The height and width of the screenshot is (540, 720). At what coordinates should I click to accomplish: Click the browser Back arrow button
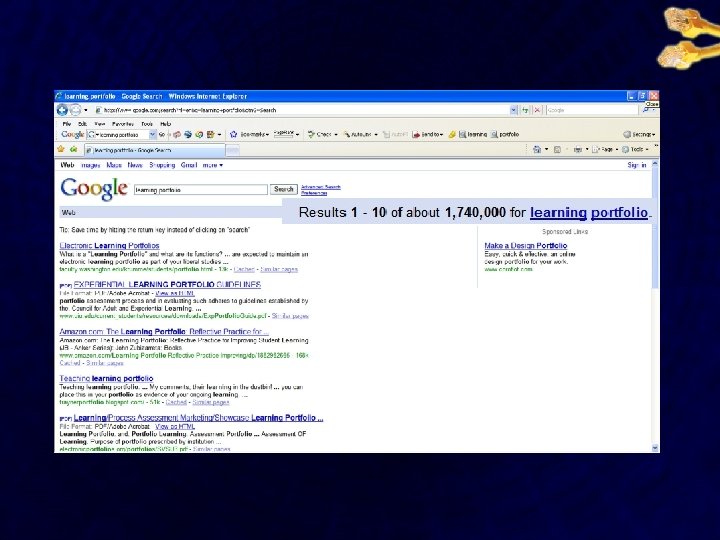pyautogui.click(x=62, y=110)
